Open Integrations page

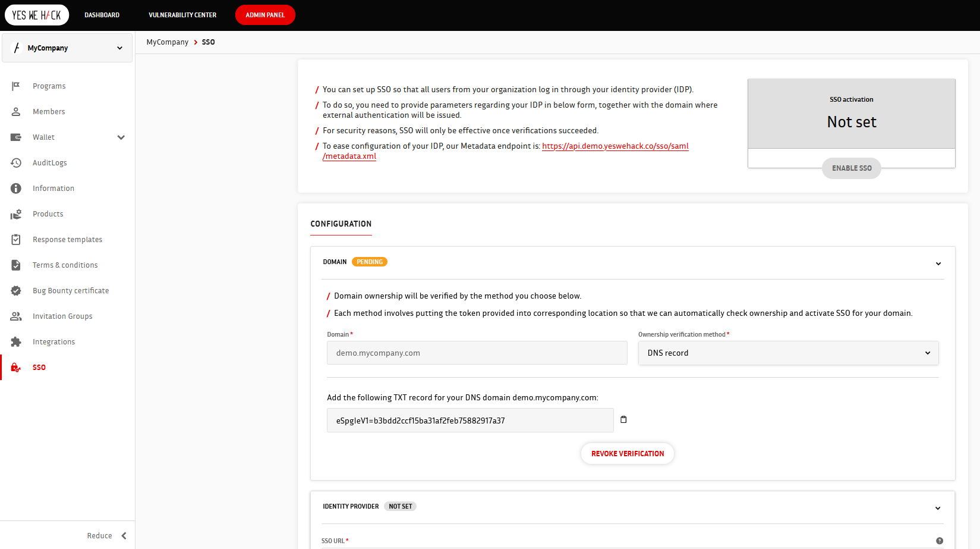[x=54, y=342]
